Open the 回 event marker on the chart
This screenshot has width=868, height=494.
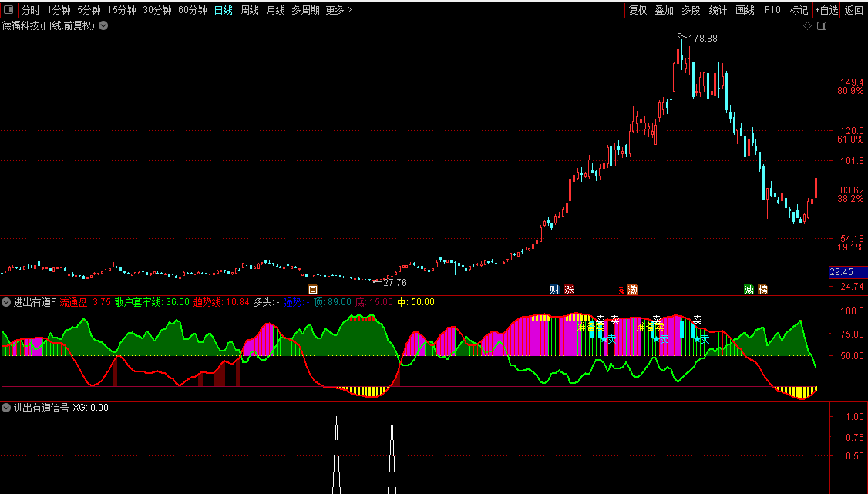pos(313,289)
